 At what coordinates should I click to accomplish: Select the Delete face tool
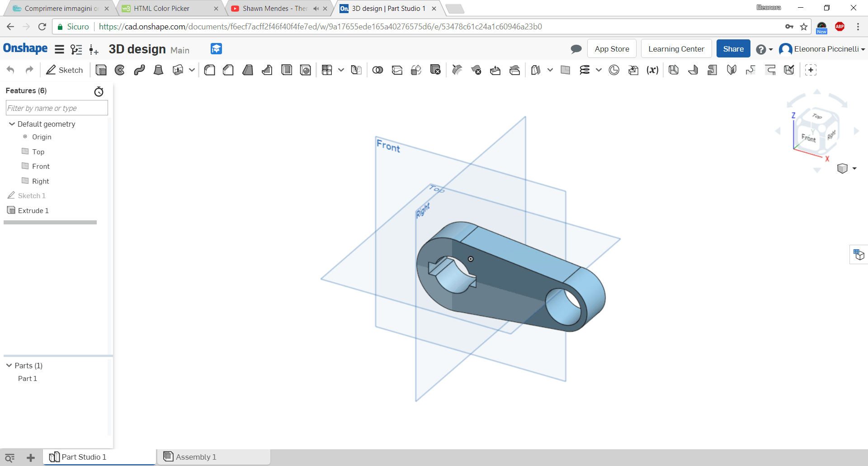(x=476, y=70)
